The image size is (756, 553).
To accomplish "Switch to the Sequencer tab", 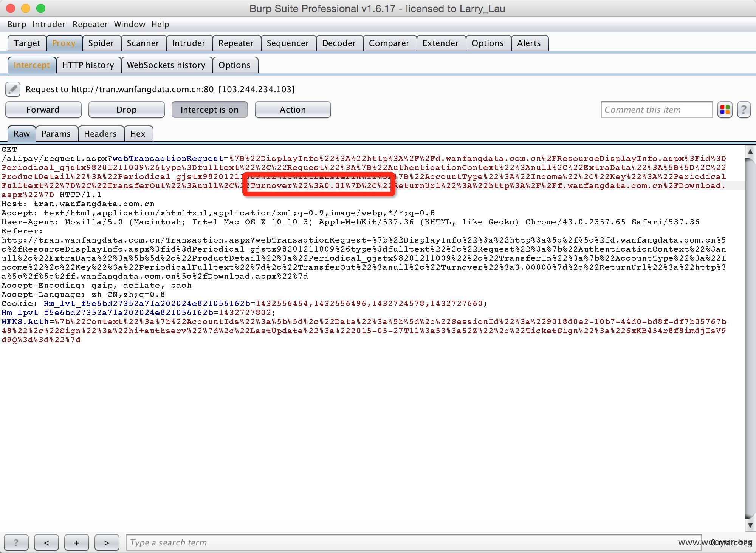I will (x=288, y=43).
